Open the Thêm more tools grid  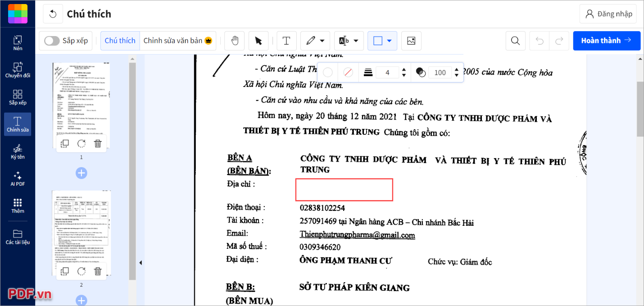[x=18, y=206]
